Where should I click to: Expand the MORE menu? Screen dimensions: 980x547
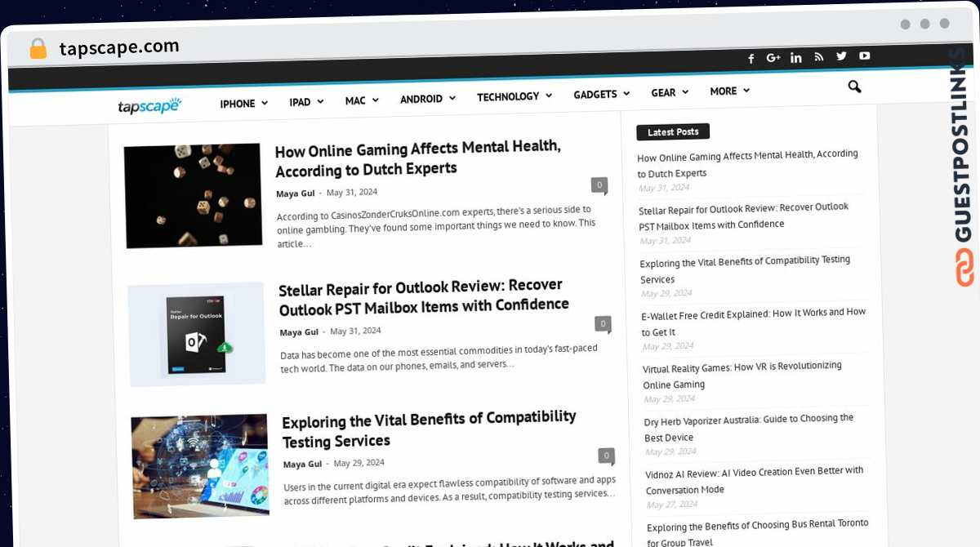[x=729, y=91]
